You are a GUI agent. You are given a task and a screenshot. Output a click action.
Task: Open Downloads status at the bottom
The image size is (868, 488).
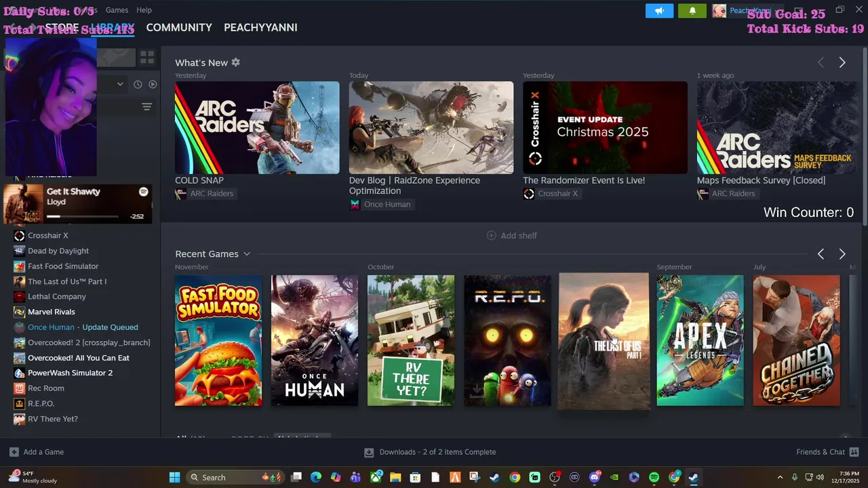[x=430, y=452]
